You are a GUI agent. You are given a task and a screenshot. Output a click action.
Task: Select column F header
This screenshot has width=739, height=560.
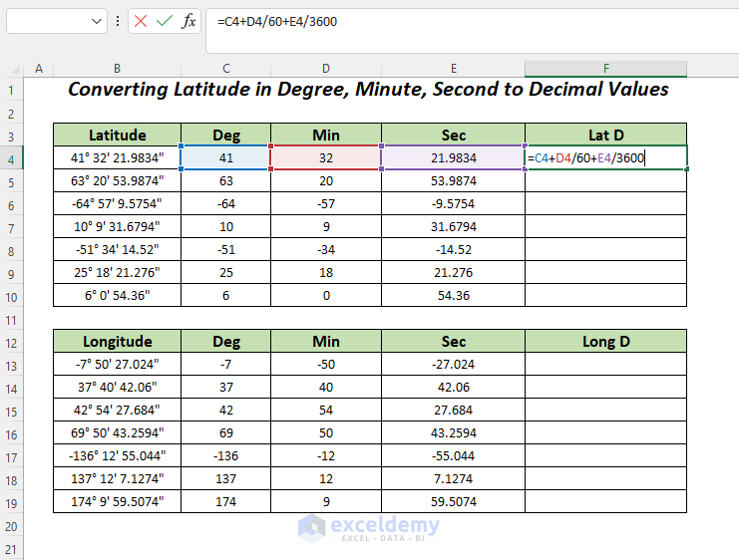tap(605, 69)
